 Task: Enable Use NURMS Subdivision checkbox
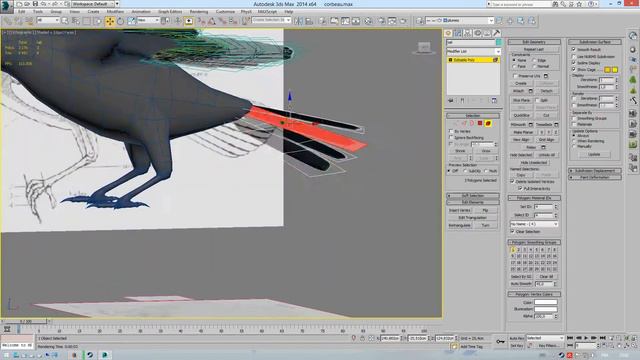pyautogui.click(x=574, y=56)
